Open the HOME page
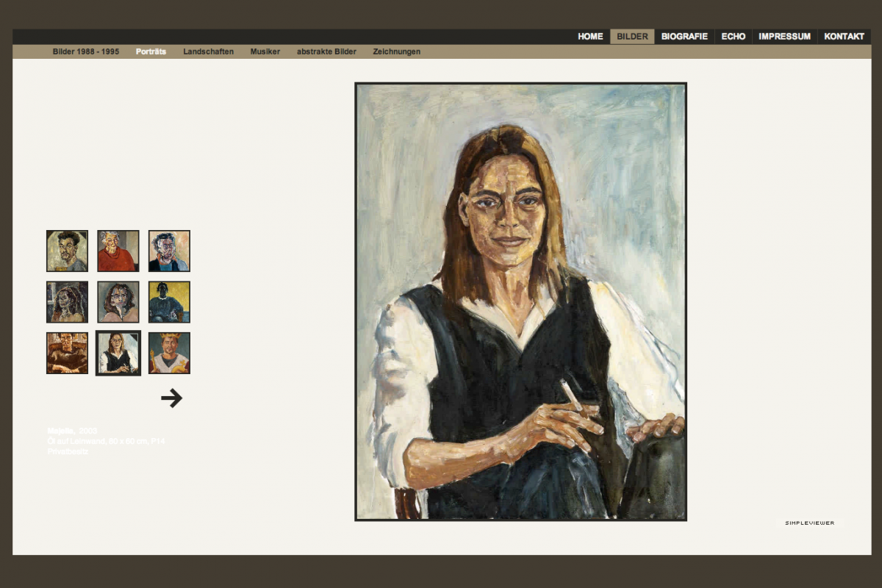The height and width of the screenshot is (588, 882). (x=590, y=37)
